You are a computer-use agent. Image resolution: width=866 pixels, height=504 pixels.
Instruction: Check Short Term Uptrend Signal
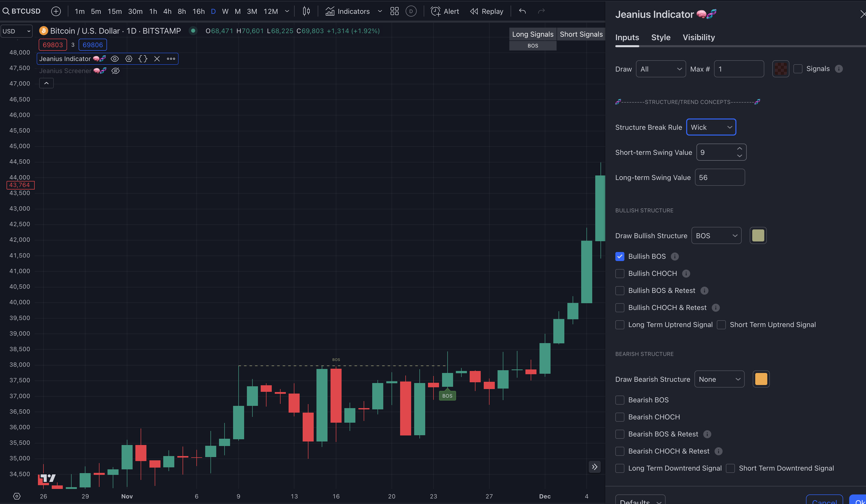[x=721, y=325]
